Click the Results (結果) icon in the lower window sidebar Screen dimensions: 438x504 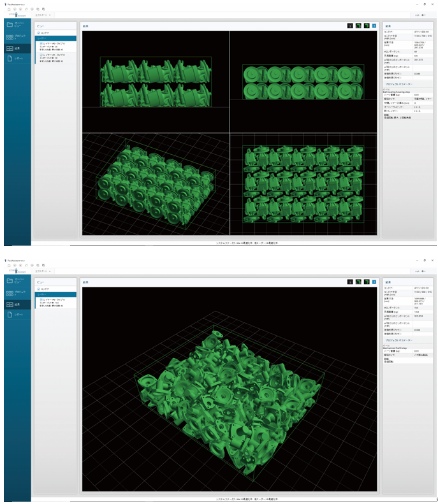click(x=10, y=303)
